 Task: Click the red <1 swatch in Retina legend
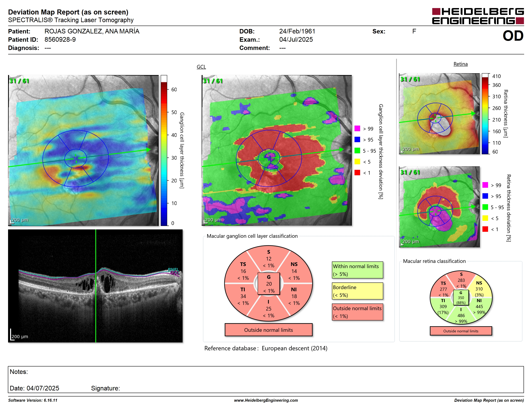point(485,229)
